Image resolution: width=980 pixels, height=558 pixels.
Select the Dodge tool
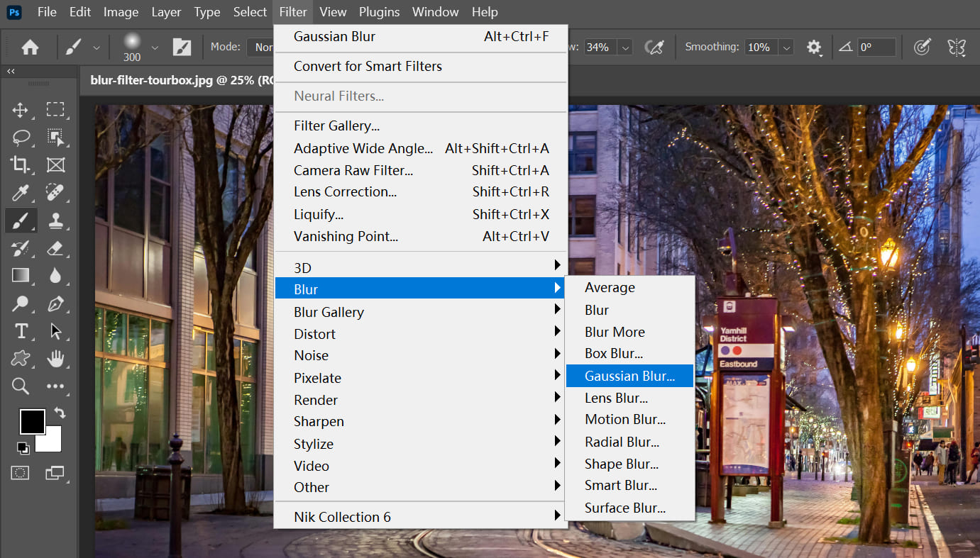(x=21, y=304)
